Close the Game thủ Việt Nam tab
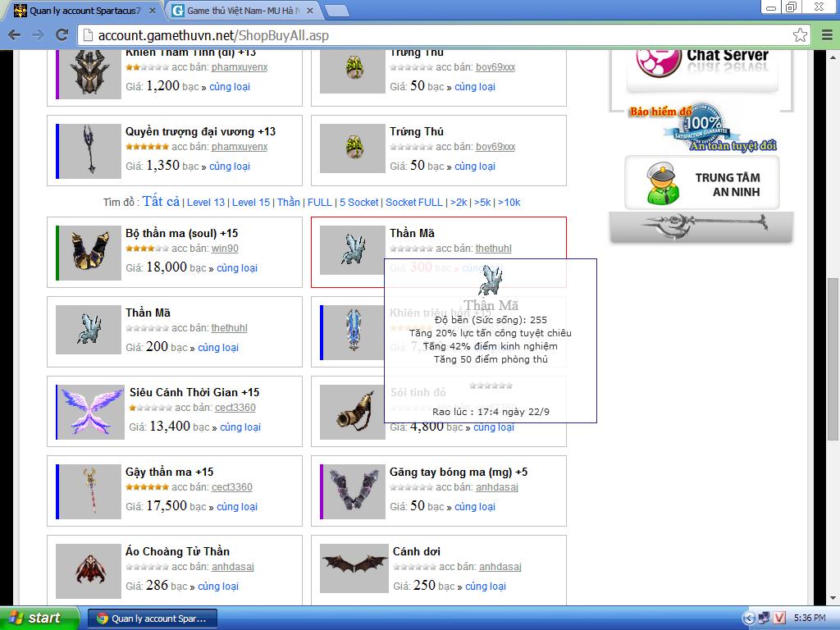The height and width of the screenshot is (630, 840). [x=309, y=10]
